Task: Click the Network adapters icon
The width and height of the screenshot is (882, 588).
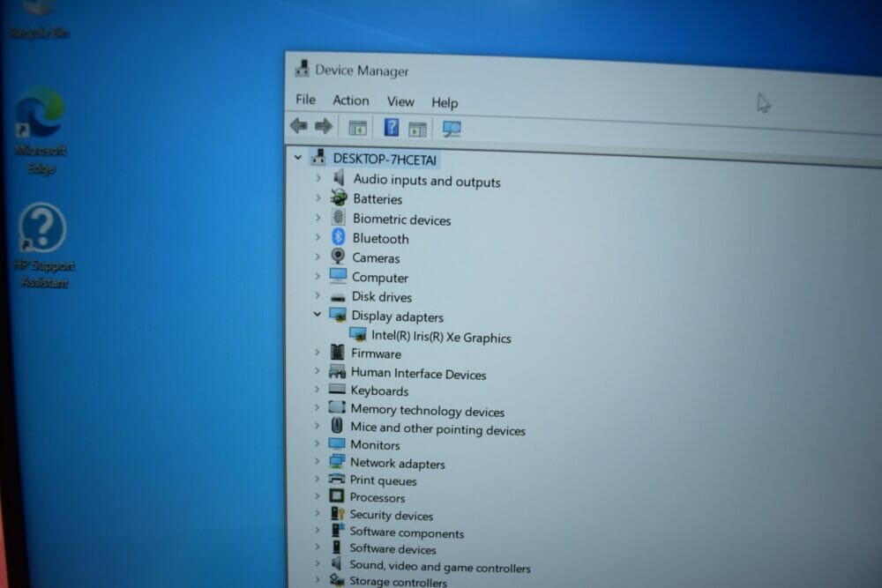Action: (337, 462)
